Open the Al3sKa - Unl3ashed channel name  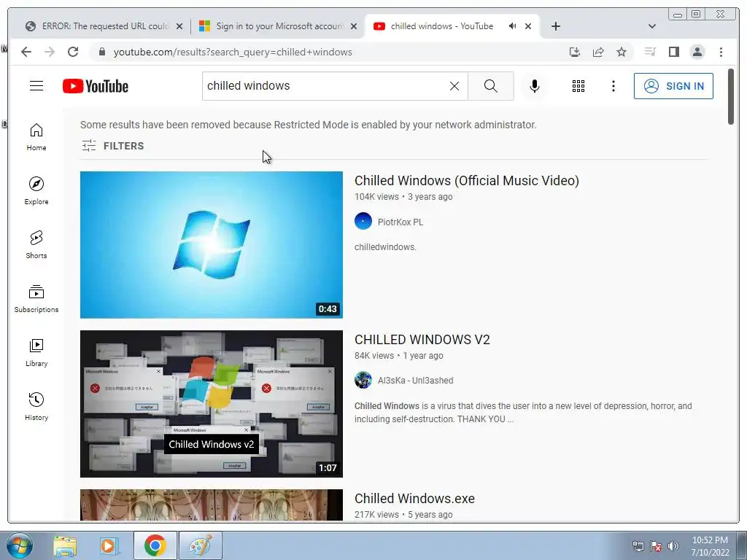pos(415,381)
